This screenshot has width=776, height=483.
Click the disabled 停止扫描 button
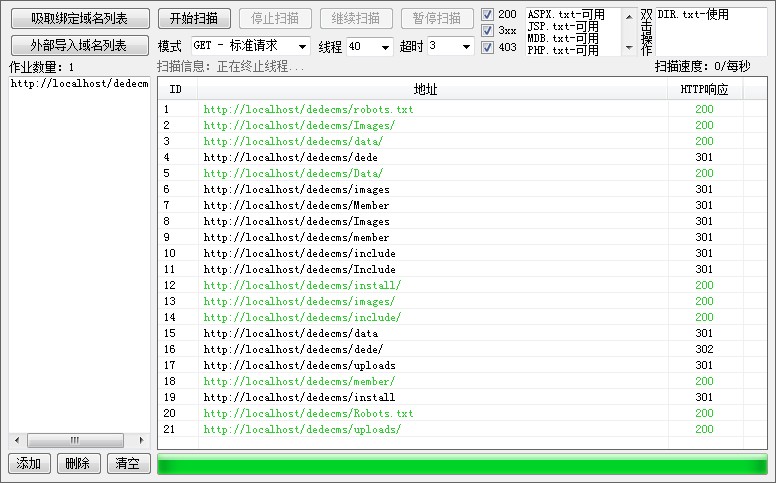[275, 19]
